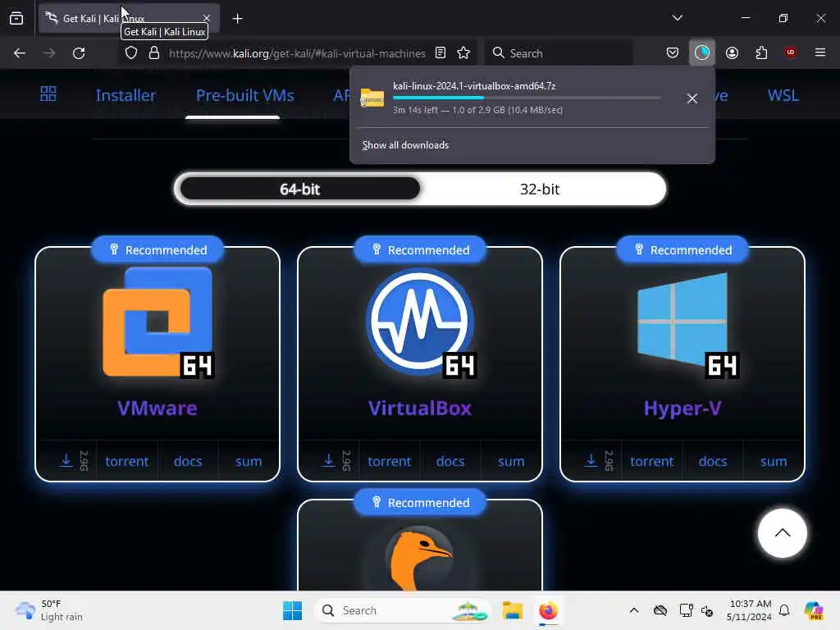Click the taskbar Search box

point(402,610)
